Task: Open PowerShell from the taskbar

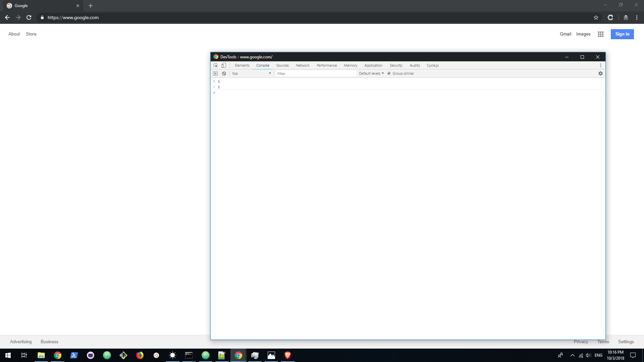Action: 74,355
